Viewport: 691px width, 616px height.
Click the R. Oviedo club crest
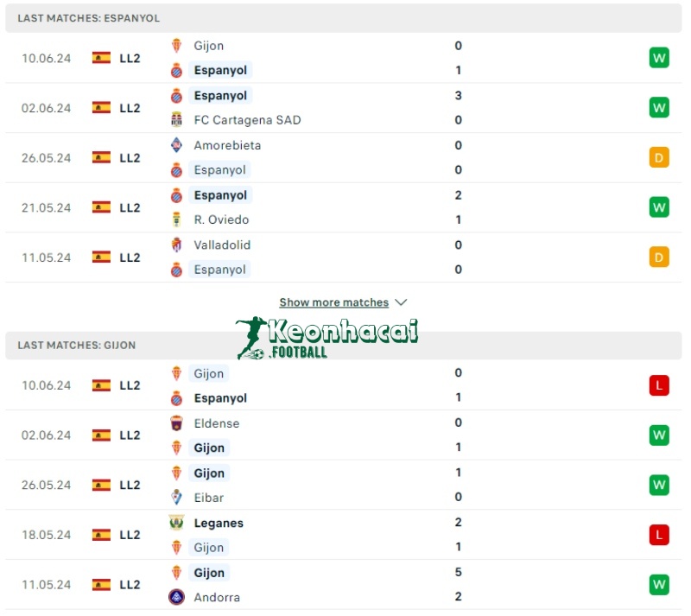(176, 219)
